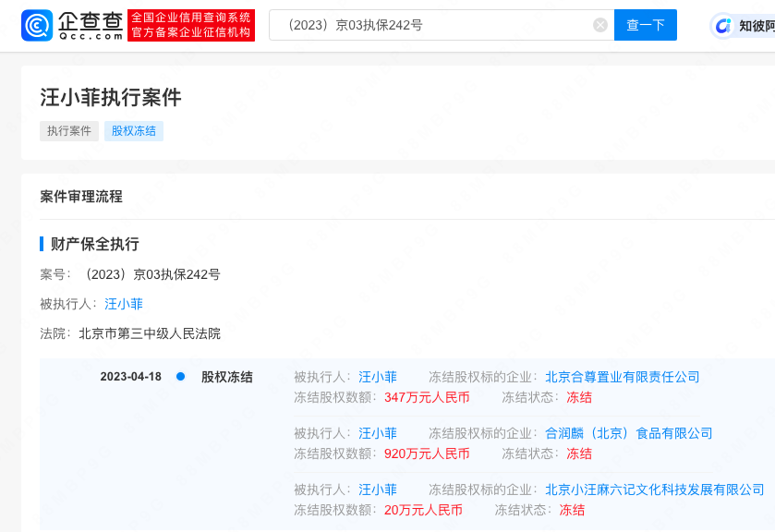Click the Qcc 企查查 logo icon
This screenshot has height=532, width=775.
tap(37, 25)
